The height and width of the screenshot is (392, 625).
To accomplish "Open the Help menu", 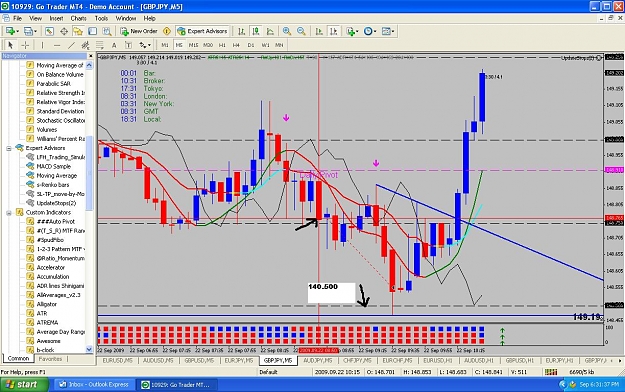I will click(149, 18).
